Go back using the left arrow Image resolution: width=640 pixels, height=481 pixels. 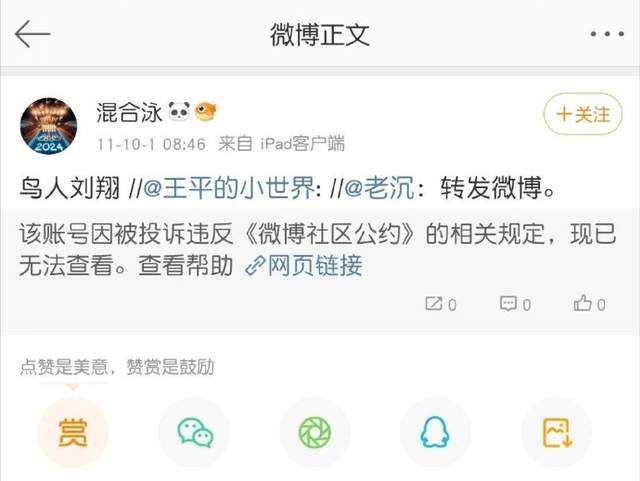[x=32, y=34]
